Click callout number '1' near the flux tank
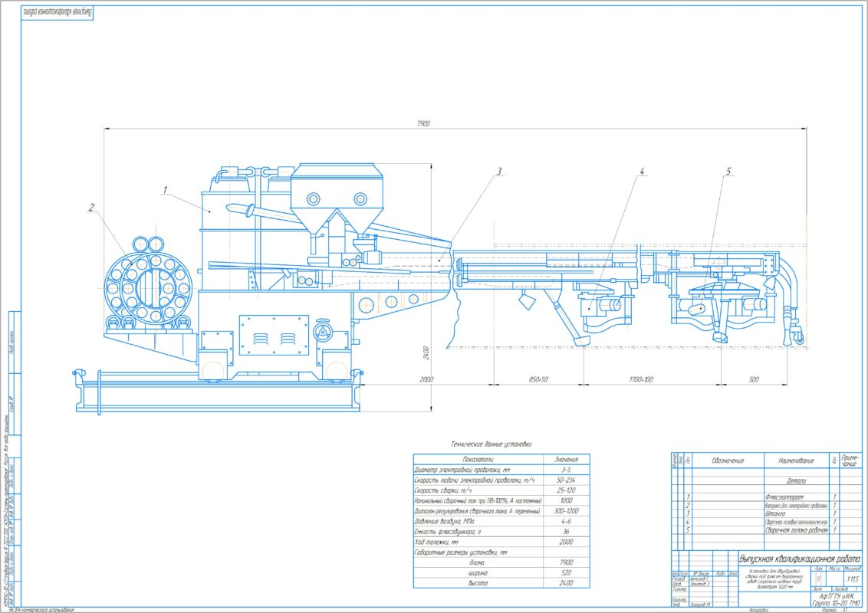Viewport: 868px width, 613px height. (164, 190)
